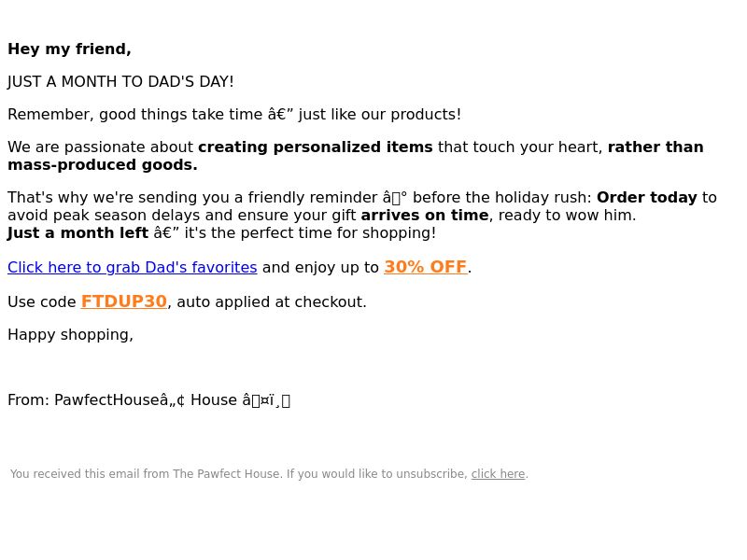Click the bold "mass-produced goods." text
Viewport: 747px width, 560px height.
(103, 165)
